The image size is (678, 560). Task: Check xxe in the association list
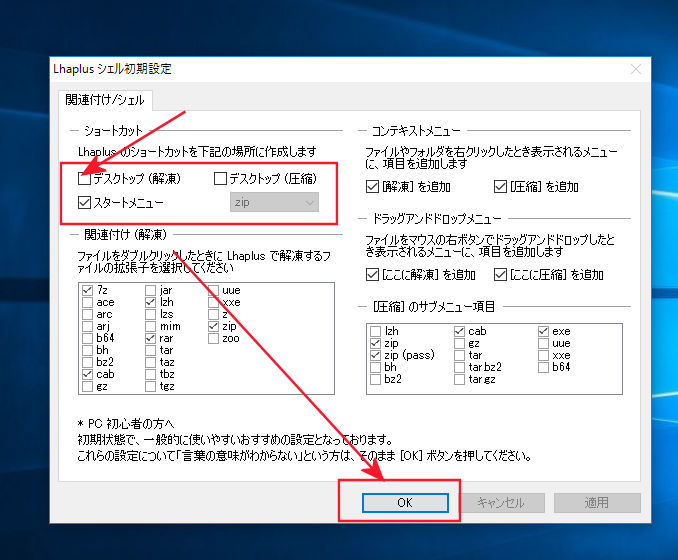point(213,302)
